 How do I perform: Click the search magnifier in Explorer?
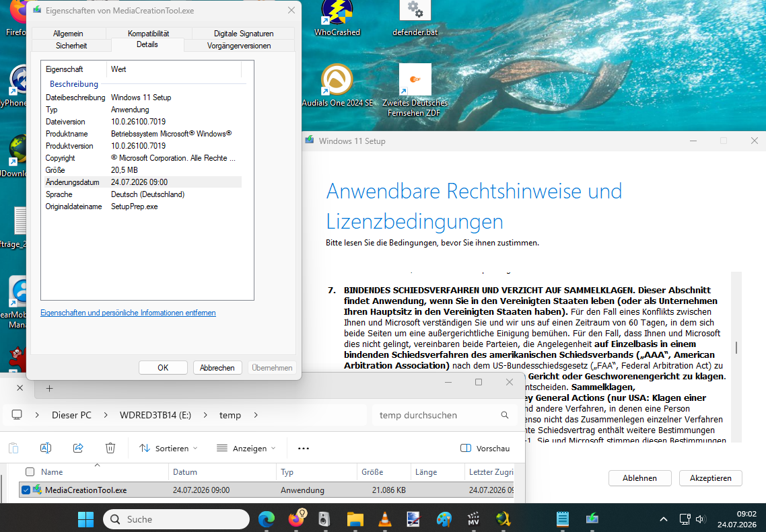tap(505, 415)
